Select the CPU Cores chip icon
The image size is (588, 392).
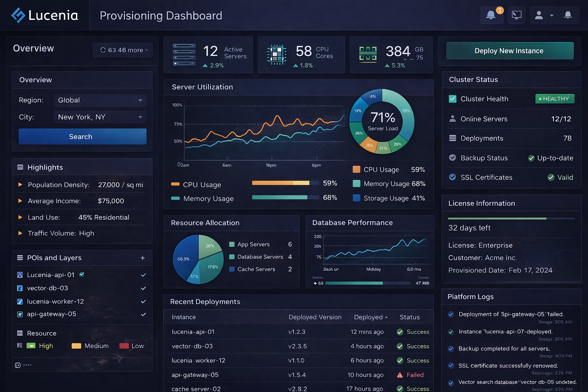point(276,54)
